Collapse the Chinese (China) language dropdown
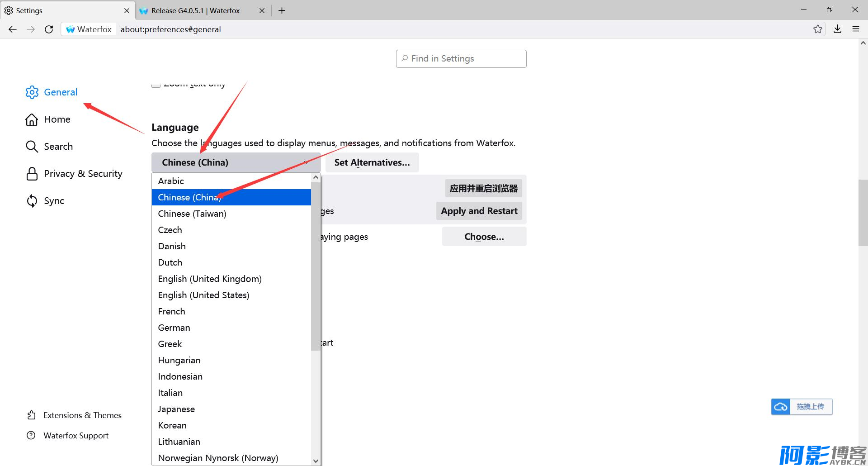 pyautogui.click(x=236, y=162)
